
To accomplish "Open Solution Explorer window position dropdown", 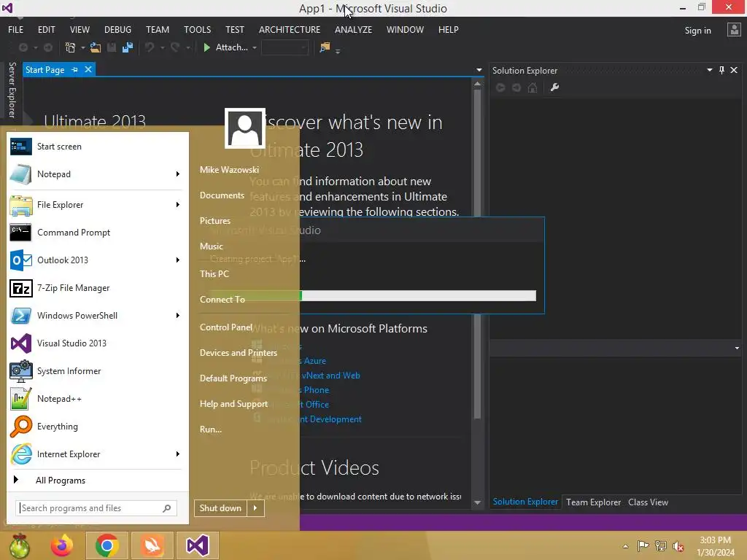I will 709,70.
